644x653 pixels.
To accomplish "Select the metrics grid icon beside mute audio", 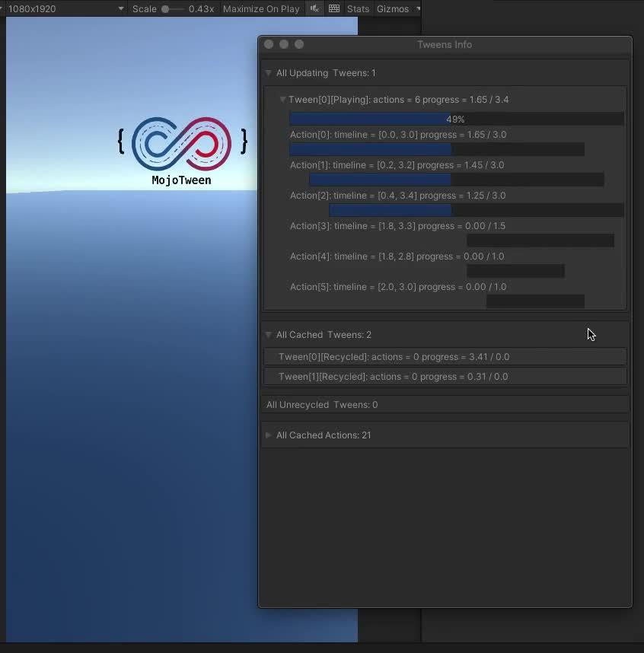I will click(333, 8).
